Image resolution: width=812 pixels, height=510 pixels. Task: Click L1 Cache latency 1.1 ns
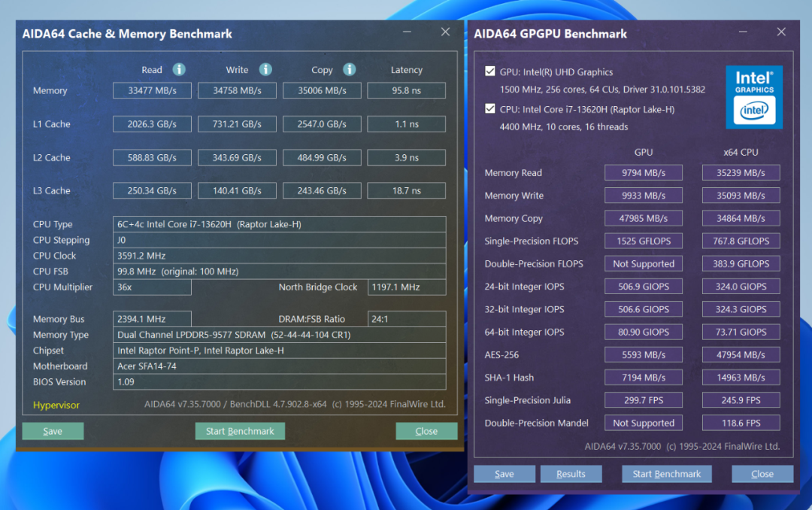pos(407,124)
